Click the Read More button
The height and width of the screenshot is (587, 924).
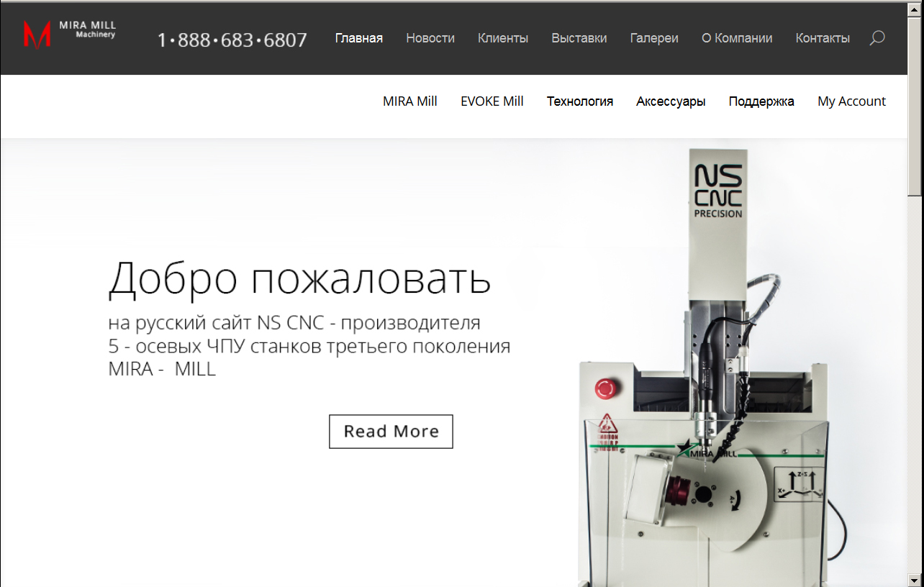391,432
